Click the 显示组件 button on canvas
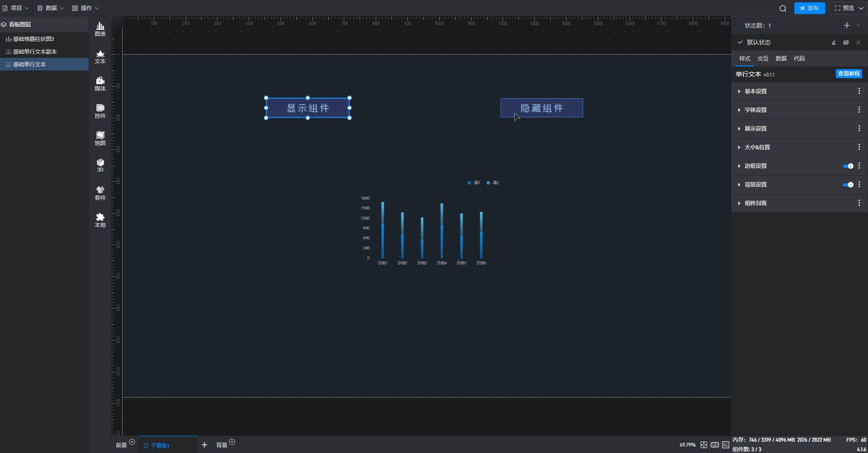Viewport: 868px width, 453px height. pos(308,108)
